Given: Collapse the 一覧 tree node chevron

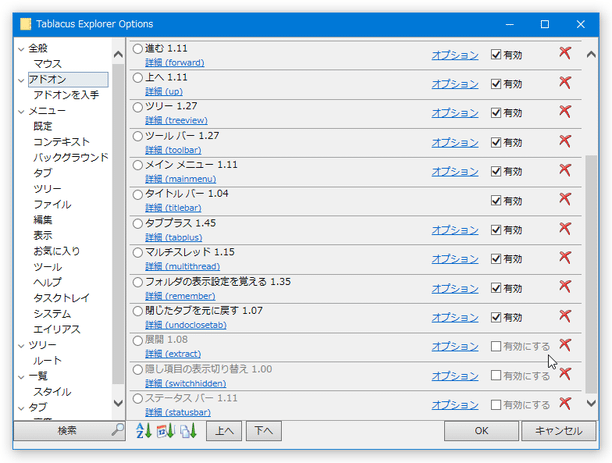Looking at the screenshot, I should (21, 377).
